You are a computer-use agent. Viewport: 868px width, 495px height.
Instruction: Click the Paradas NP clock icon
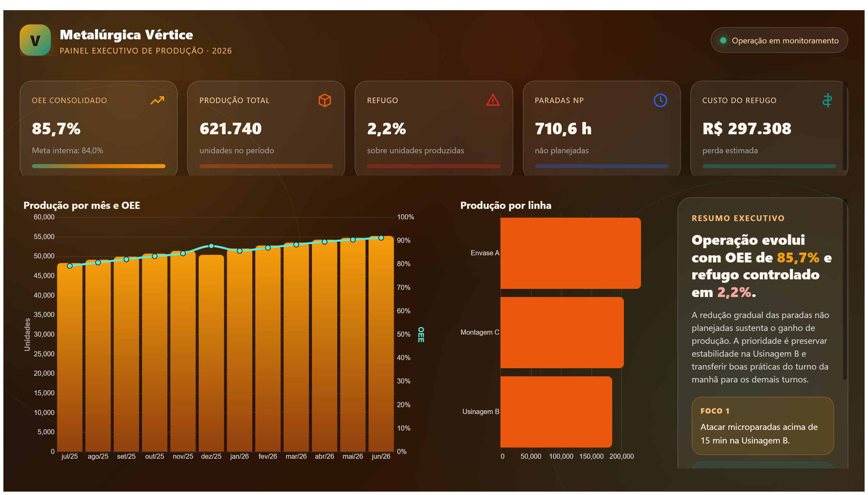660,100
